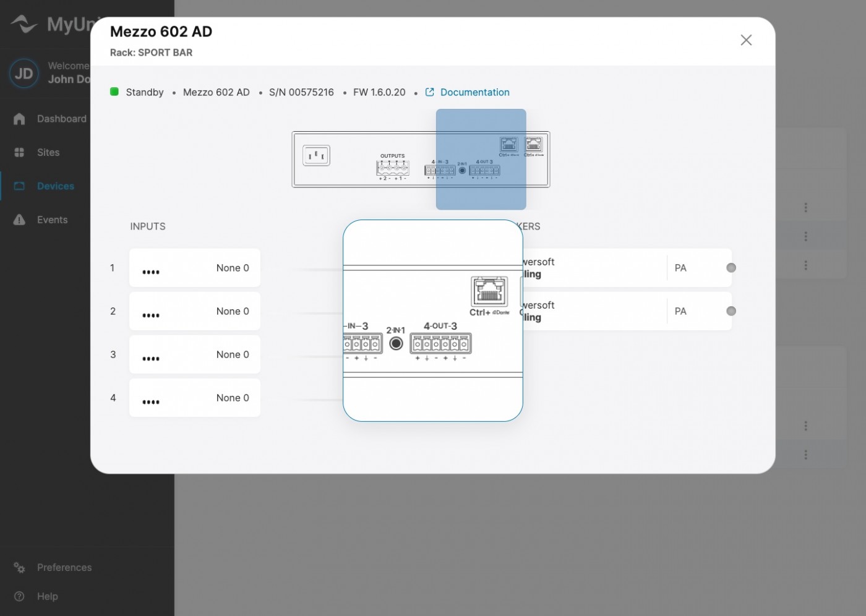Click the FW 1.6.0.20 text
Viewport: 866px width, 616px height.
(x=379, y=92)
